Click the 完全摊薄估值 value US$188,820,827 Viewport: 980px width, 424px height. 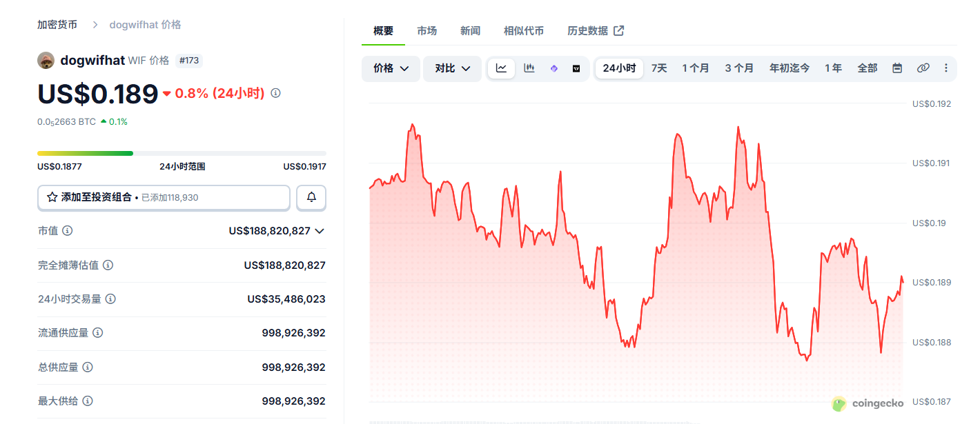click(284, 265)
